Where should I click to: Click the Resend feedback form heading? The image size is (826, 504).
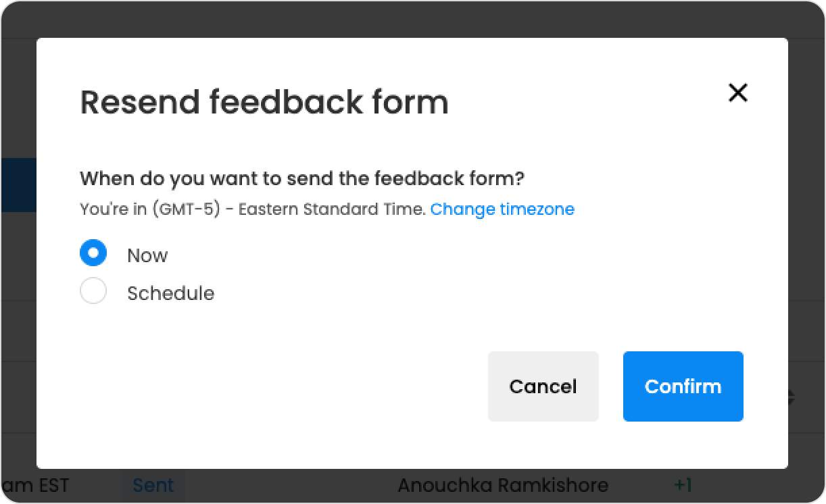click(264, 102)
